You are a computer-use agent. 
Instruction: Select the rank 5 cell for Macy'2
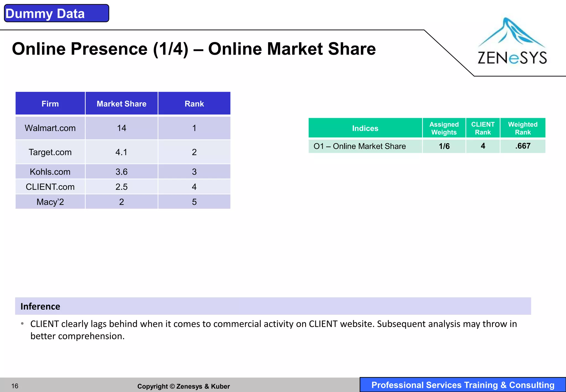(x=194, y=202)
